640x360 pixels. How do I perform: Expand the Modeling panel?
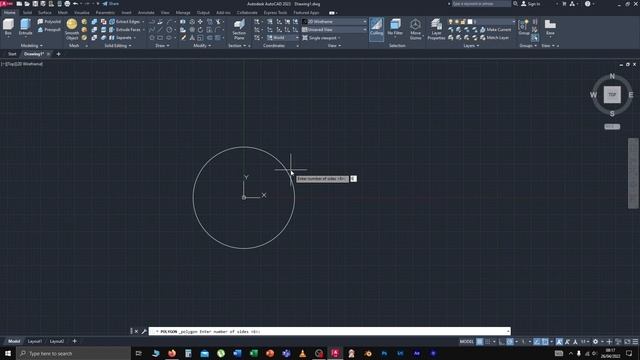point(31,46)
